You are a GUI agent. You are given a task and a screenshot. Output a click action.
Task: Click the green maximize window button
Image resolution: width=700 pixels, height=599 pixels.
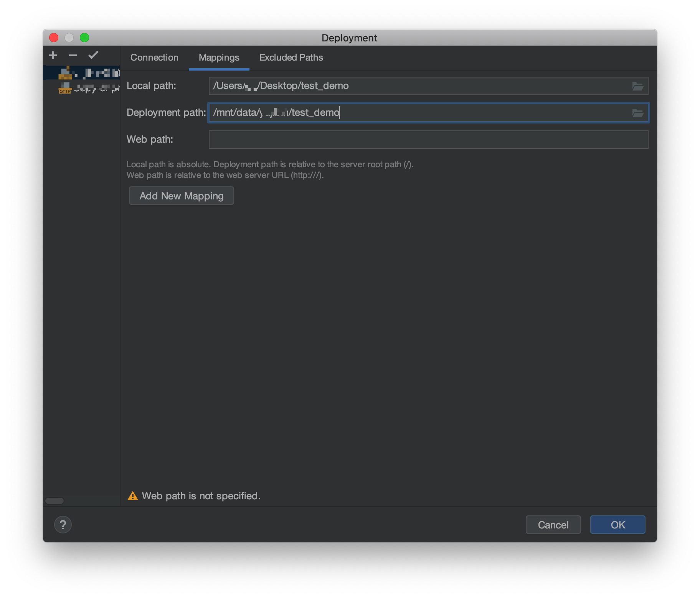(84, 38)
